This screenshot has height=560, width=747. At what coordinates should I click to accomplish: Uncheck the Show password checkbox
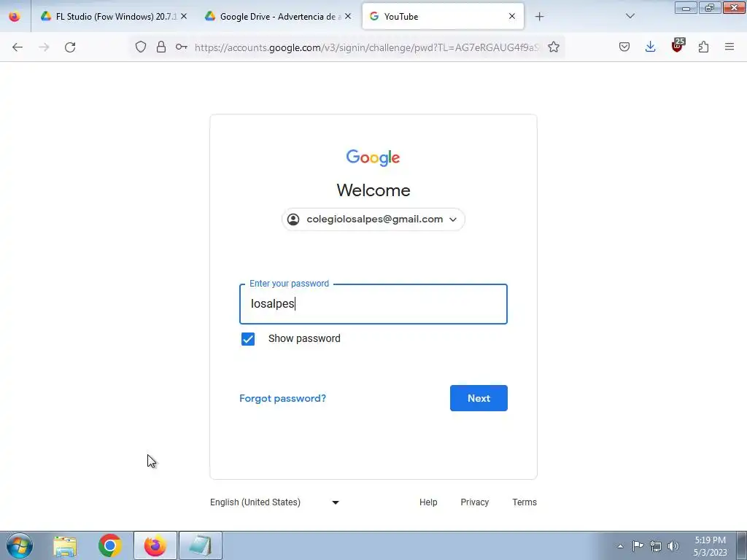[248, 339]
